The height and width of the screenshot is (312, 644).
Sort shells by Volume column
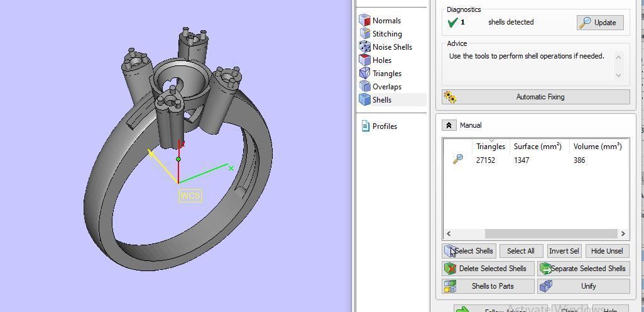click(x=598, y=147)
